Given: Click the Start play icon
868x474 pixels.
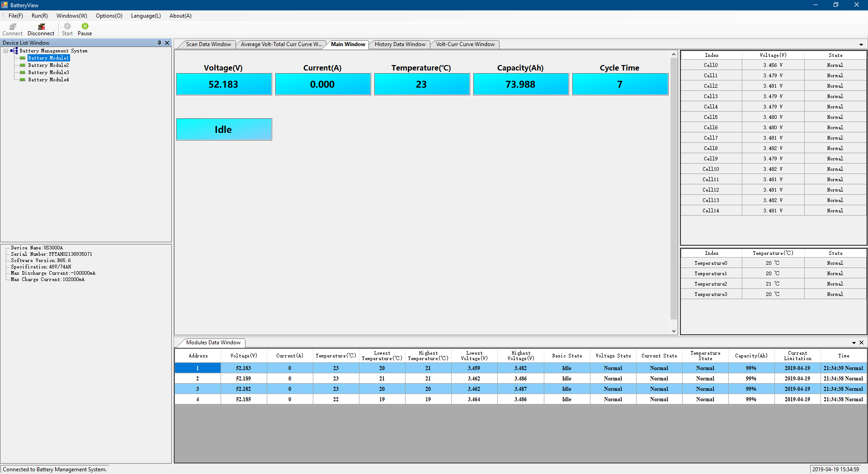Looking at the screenshot, I should click(x=67, y=26).
